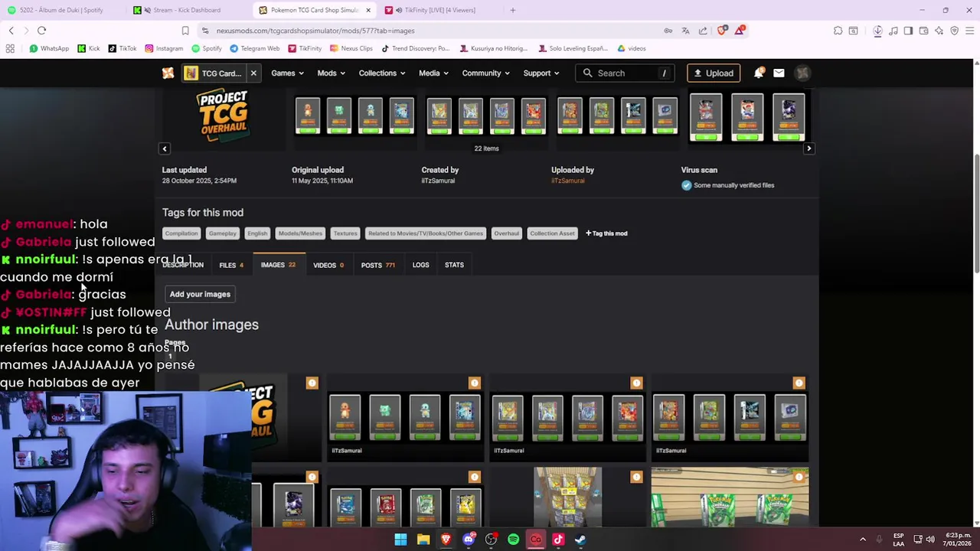Click the virus scan verified checkmark icon

[686, 185]
